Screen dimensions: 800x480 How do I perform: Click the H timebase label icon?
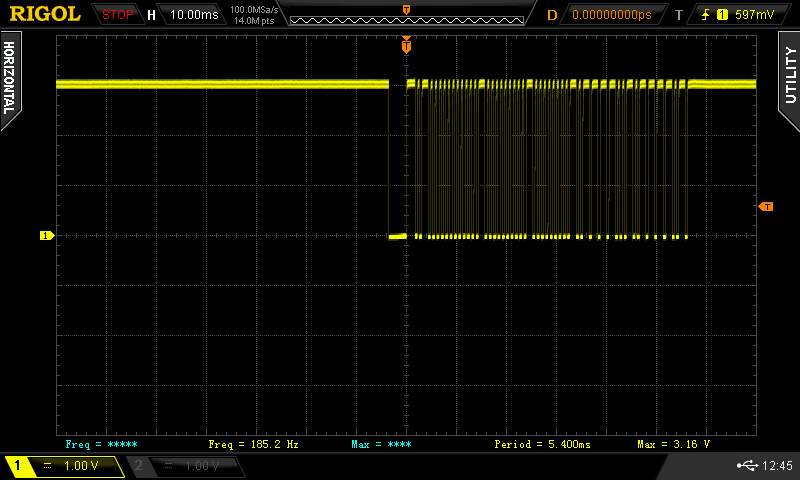(x=151, y=15)
